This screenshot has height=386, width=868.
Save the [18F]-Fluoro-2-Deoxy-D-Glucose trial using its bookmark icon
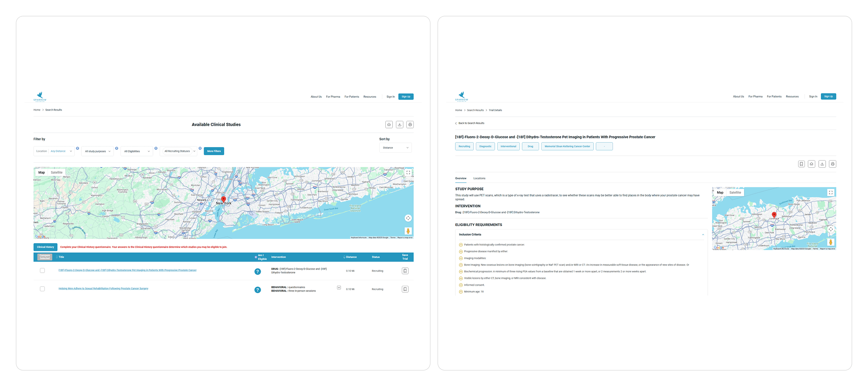[405, 271]
